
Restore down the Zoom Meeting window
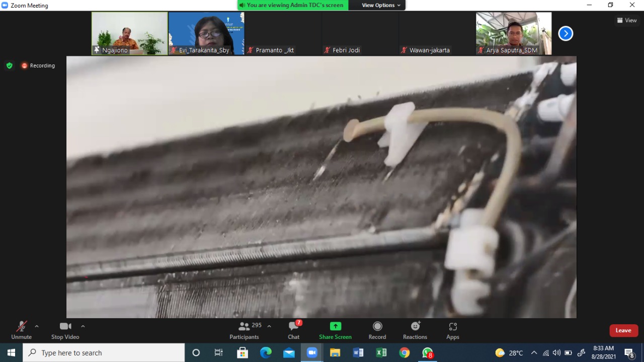[x=610, y=5]
